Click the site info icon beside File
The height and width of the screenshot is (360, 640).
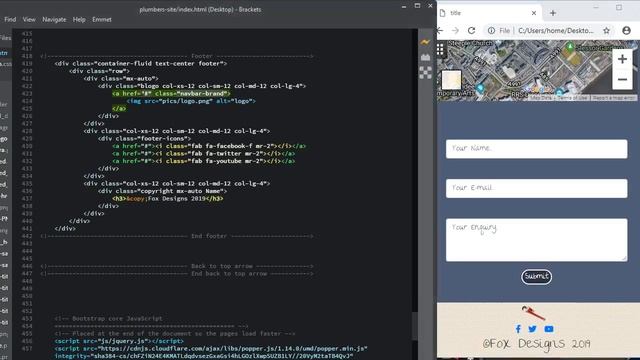(x=491, y=31)
